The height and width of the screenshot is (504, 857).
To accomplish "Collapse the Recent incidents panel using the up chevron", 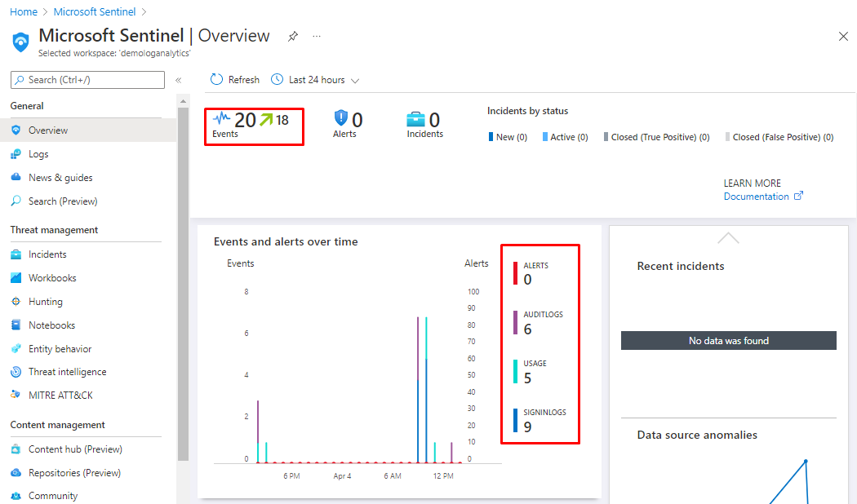I will coord(728,238).
